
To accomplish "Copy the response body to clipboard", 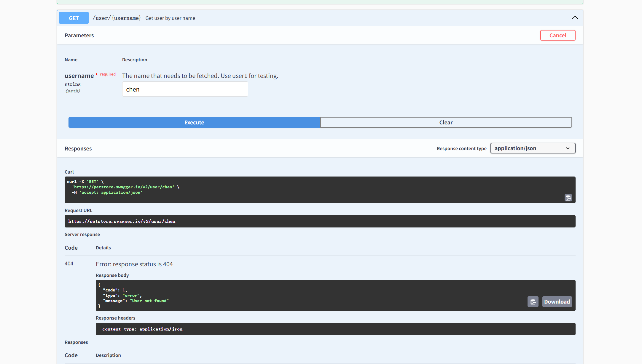I will [533, 302].
